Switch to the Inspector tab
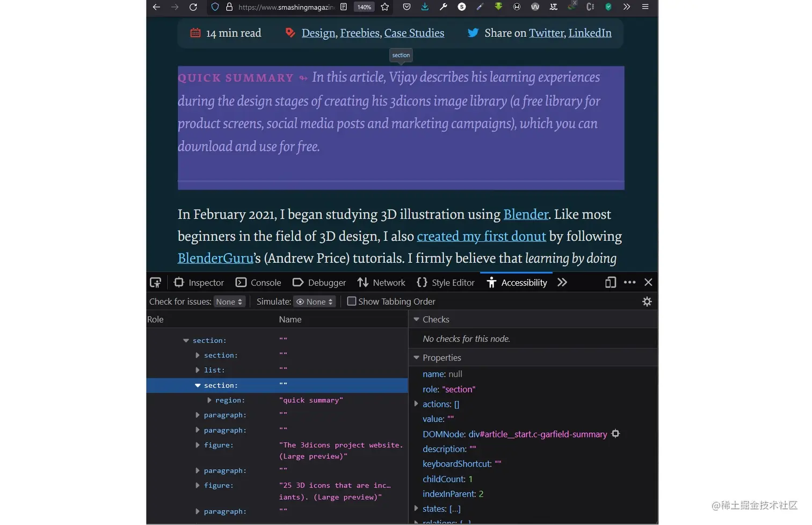The height and width of the screenshot is (525, 812). click(x=199, y=283)
